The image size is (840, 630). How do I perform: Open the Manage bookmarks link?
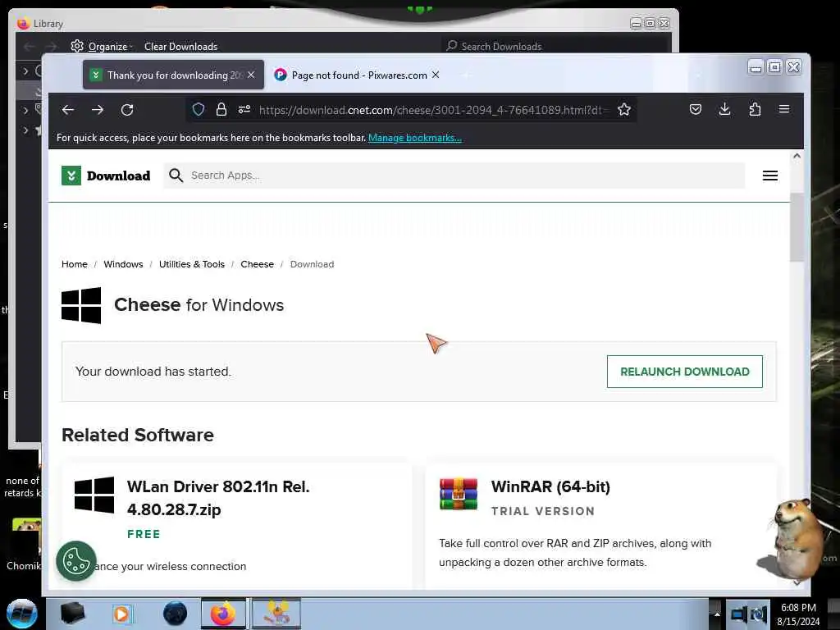(414, 138)
